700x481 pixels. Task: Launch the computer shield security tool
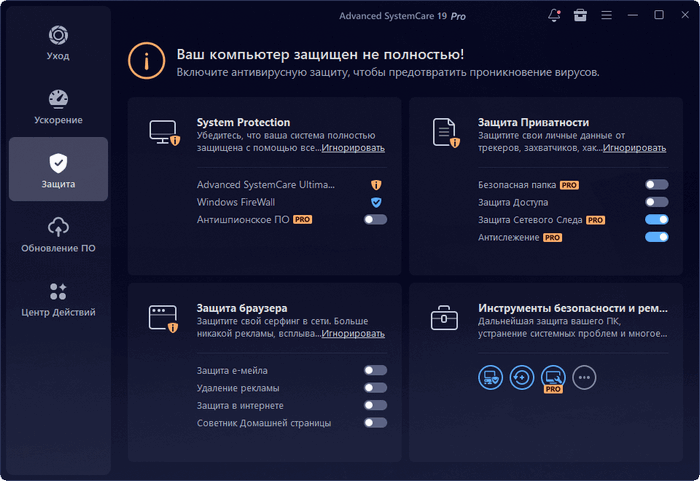pyautogui.click(x=491, y=377)
